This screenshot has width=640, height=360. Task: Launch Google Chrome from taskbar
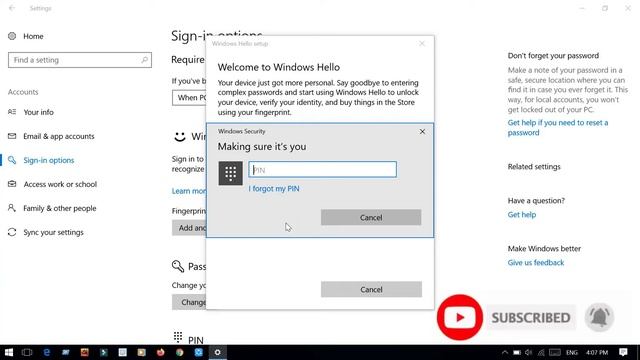point(180,352)
